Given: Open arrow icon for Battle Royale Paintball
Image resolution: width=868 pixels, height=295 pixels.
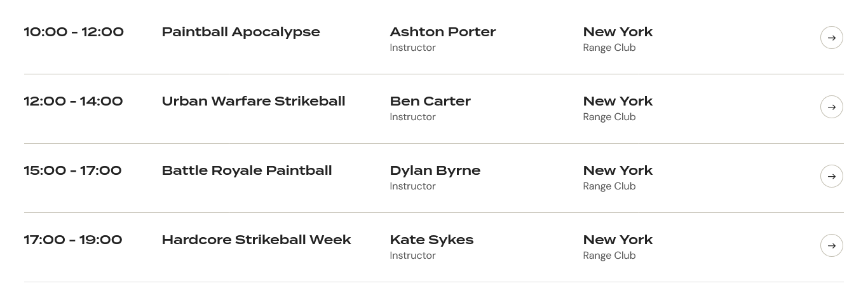Looking at the screenshot, I should (831, 176).
